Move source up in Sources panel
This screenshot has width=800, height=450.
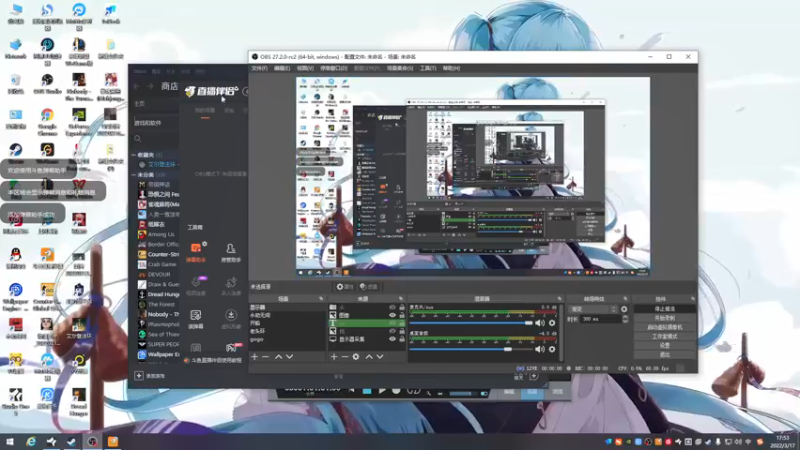click(x=369, y=357)
